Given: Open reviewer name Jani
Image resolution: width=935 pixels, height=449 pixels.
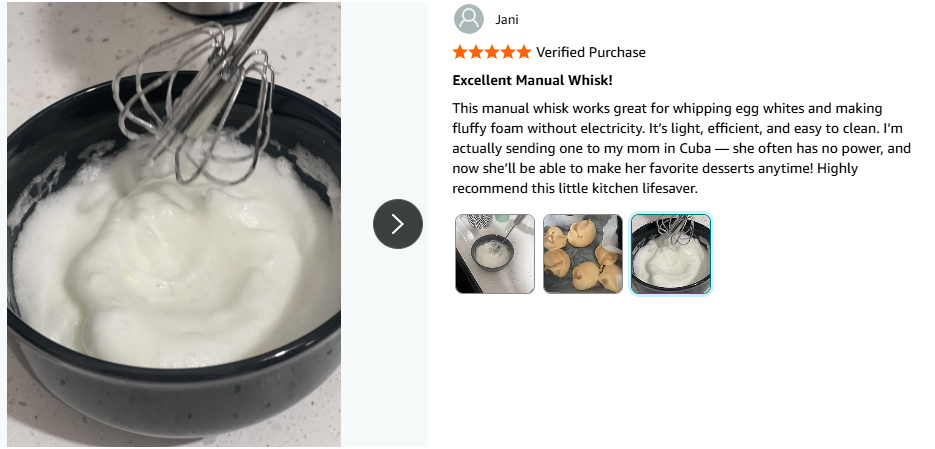Looking at the screenshot, I should pos(507,20).
